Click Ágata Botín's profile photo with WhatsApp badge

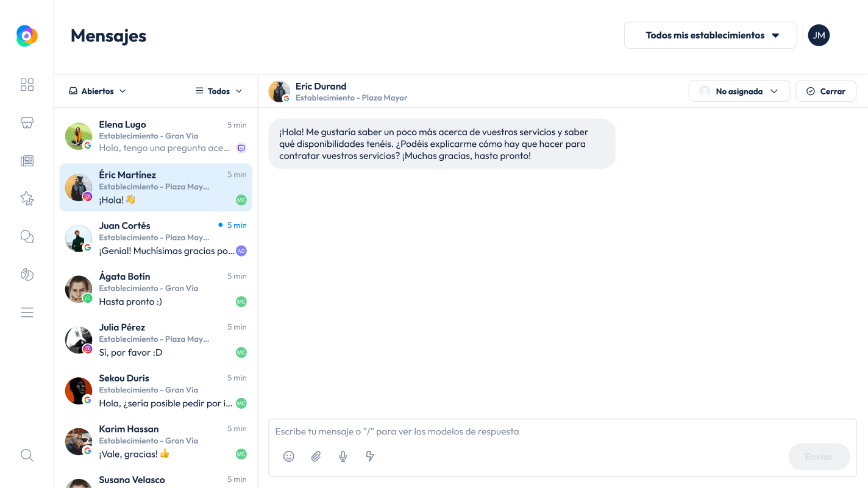point(79,289)
